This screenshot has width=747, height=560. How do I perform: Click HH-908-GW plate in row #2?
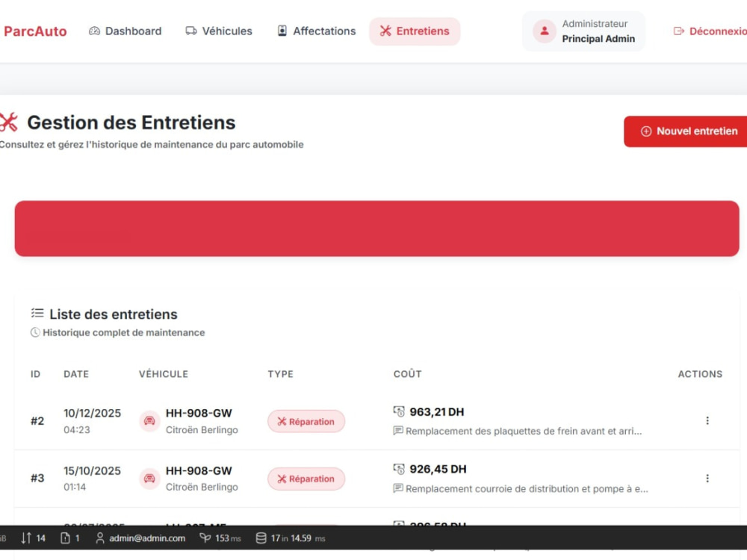click(199, 413)
